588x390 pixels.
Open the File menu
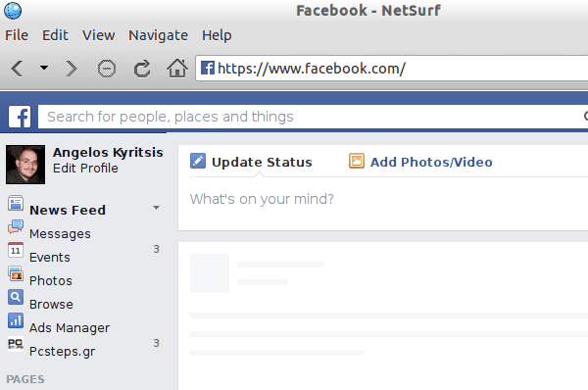click(x=17, y=35)
